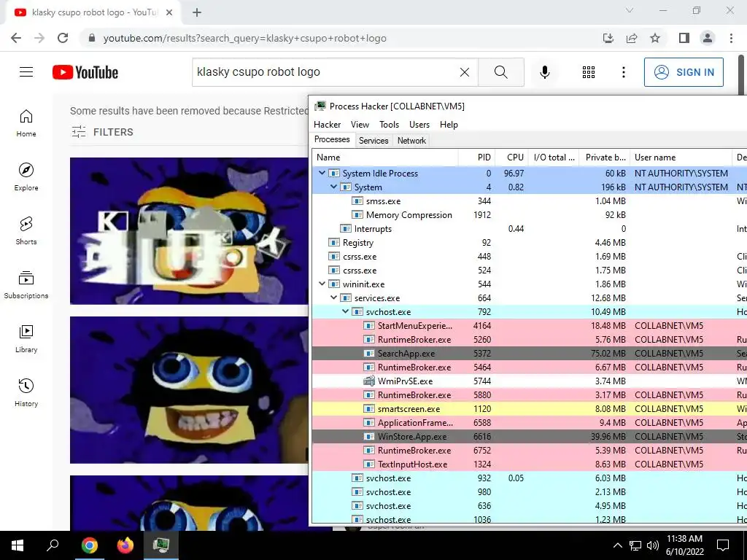
Task: Close the klasky csupo YouTube tab
Action: [169, 12]
